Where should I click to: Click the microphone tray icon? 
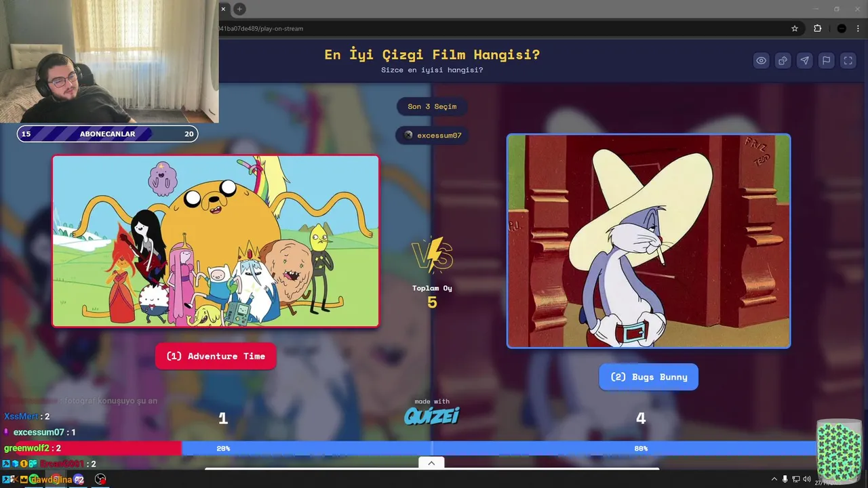[x=785, y=479]
